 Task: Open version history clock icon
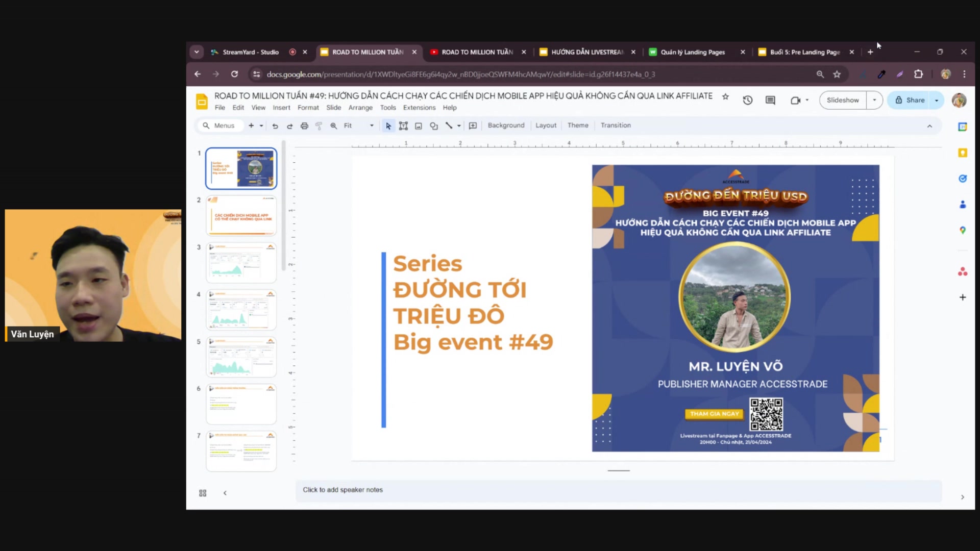pyautogui.click(x=748, y=101)
